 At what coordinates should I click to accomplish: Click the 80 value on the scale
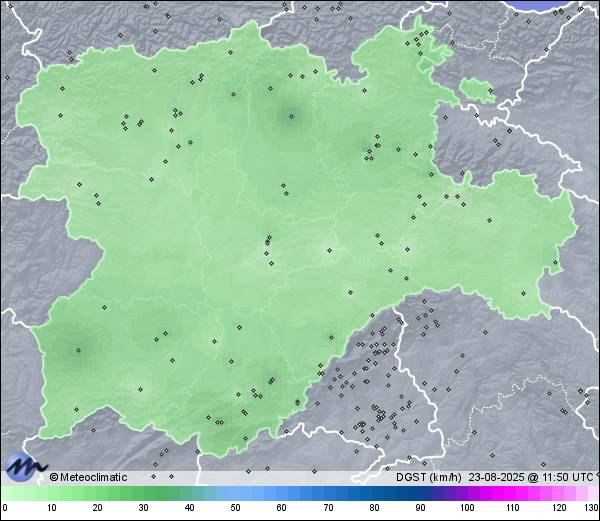375,508
